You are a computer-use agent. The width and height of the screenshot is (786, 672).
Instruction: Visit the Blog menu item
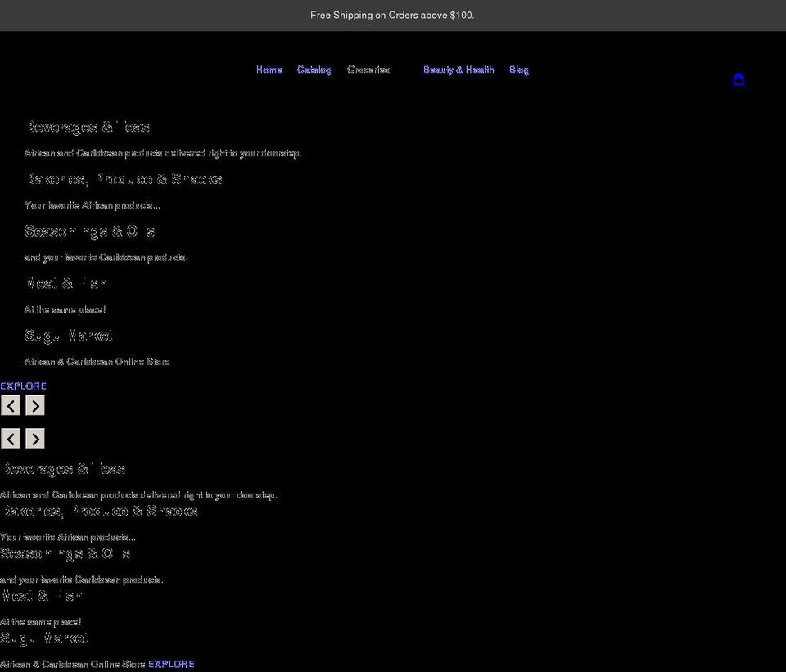[519, 70]
